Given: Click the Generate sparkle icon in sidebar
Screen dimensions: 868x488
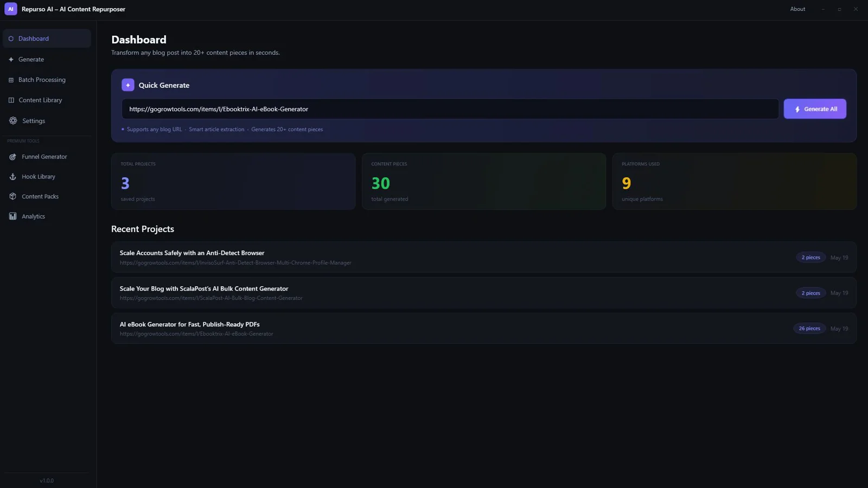Looking at the screenshot, I should pos(11,60).
